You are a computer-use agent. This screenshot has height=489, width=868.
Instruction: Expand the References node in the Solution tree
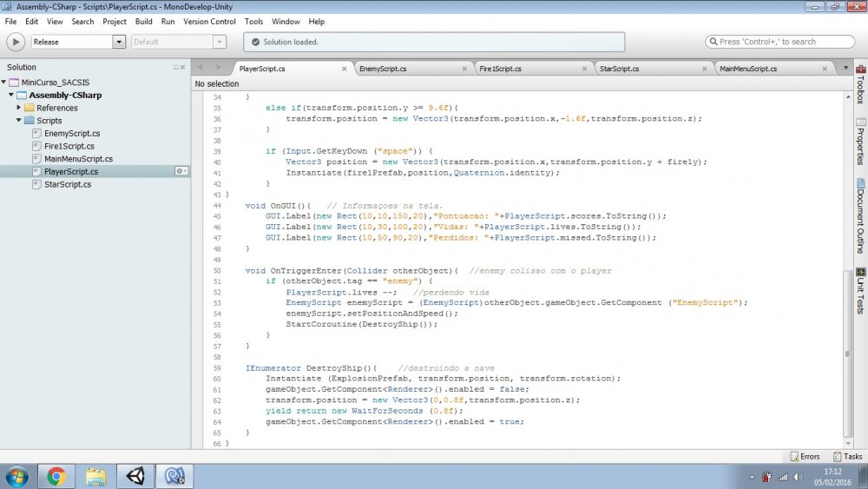click(x=18, y=108)
